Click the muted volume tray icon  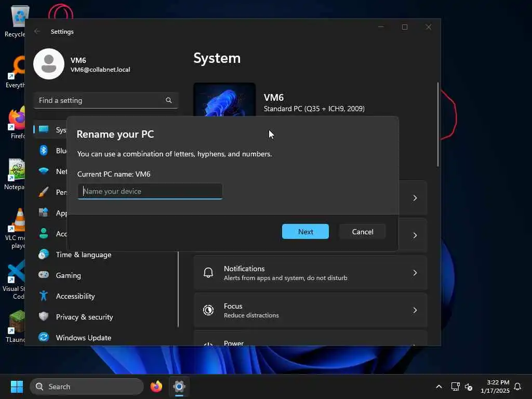[469, 387]
